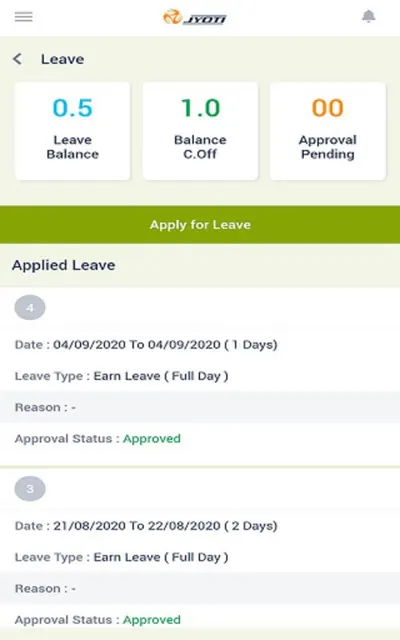
Task: Open the Approval Pending 00 card
Action: coord(328,131)
